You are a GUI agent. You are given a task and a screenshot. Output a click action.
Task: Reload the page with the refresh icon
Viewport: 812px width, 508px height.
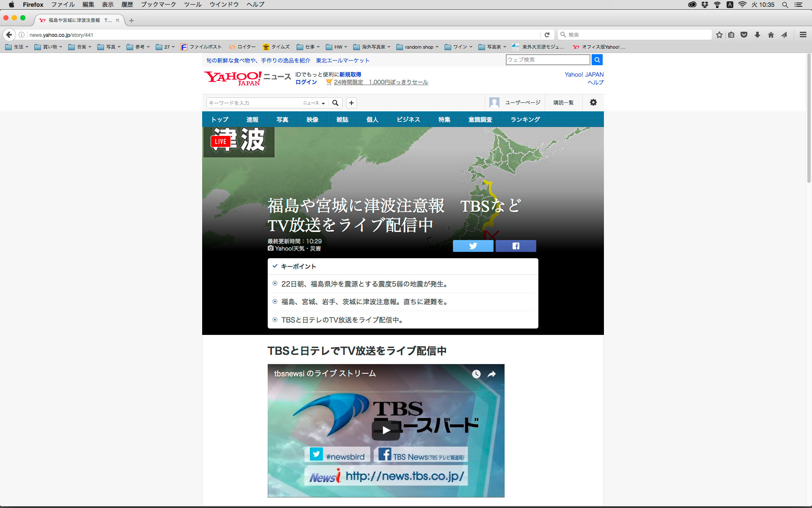click(x=547, y=35)
